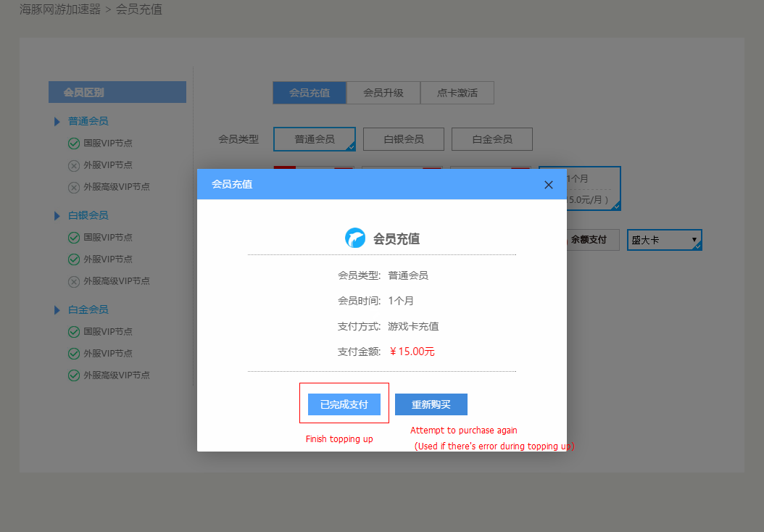Switch to the 会员充值 tab
764x532 pixels.
click(x=310, y=93)
